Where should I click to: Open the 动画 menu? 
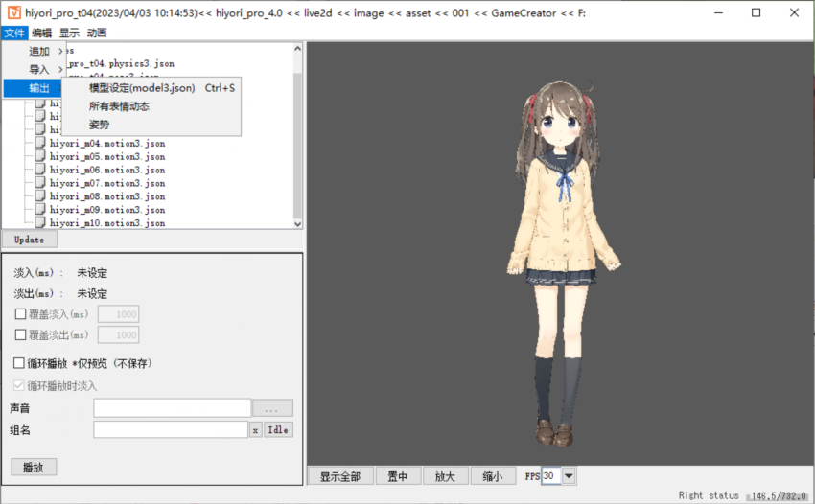coord(97,33)
